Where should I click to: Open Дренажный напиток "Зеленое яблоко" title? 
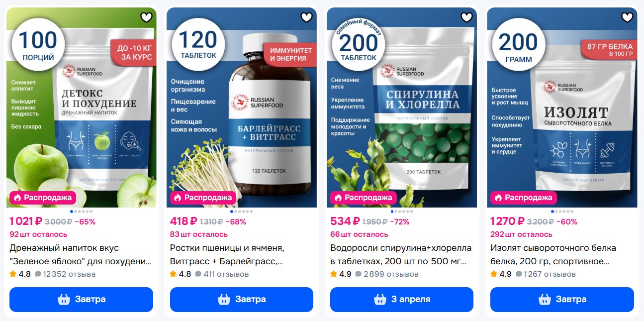(81, 254)
